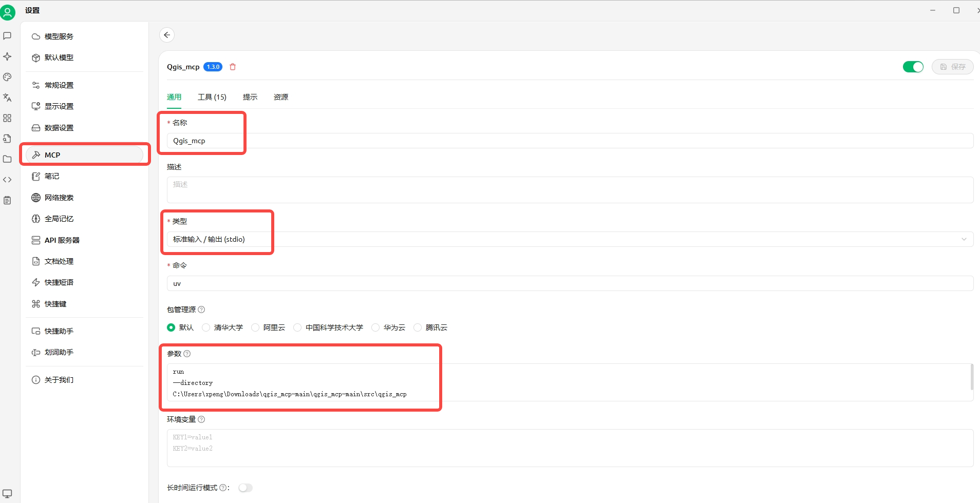Switch to 通用 tab

(174, 97)
